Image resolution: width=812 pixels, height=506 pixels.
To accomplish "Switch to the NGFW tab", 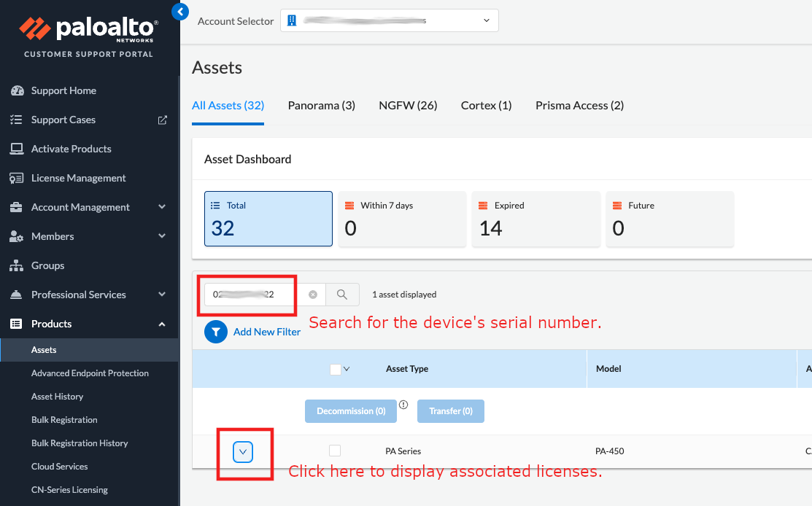I will click(x=408, y=105).
